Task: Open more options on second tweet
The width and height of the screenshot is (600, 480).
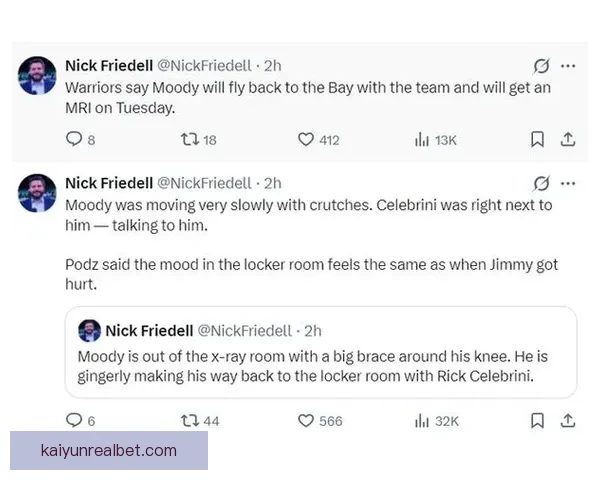Action: point(568,183)
